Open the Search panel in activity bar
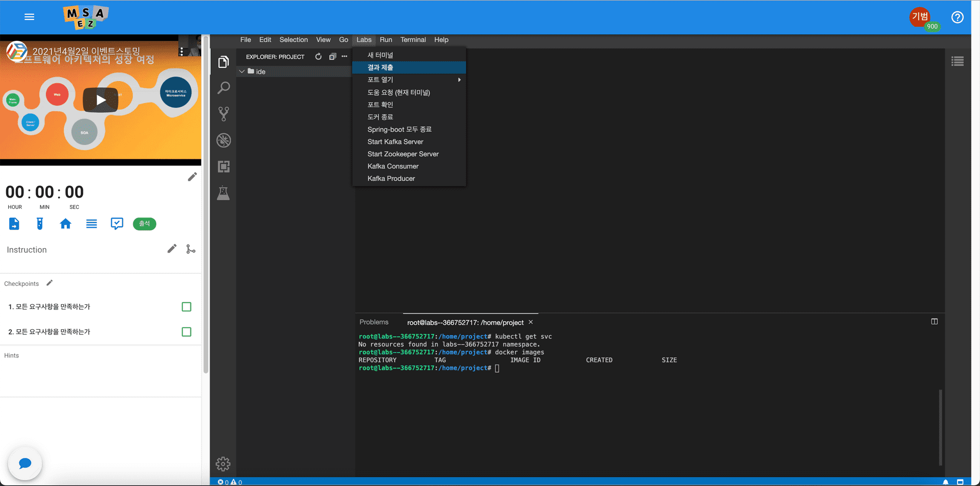The height and width of the screenshot is (486, 980). pyautogui.click(x=224, y=88)
